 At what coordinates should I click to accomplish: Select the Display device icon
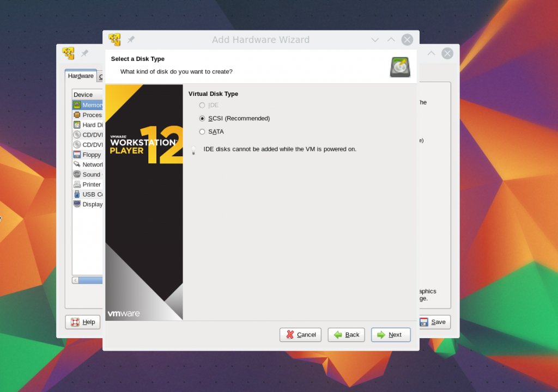point(77,204)
